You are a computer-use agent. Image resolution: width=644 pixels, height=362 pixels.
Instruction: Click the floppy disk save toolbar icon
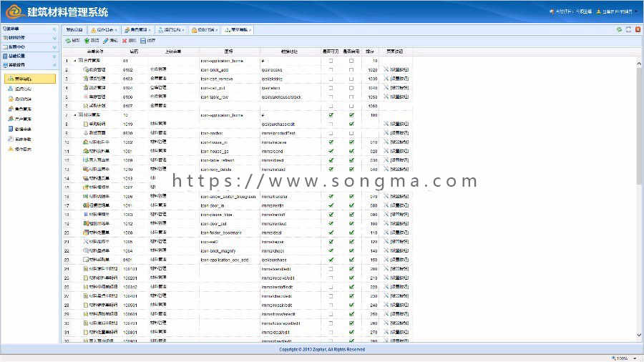[x=143, y=41]
